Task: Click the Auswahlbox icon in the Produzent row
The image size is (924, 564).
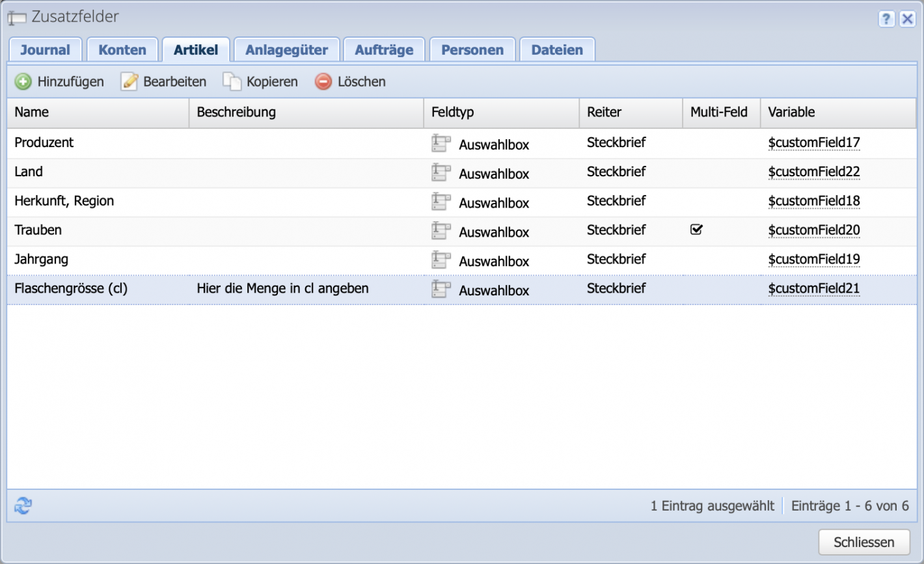Action: [x=441, y=142]
